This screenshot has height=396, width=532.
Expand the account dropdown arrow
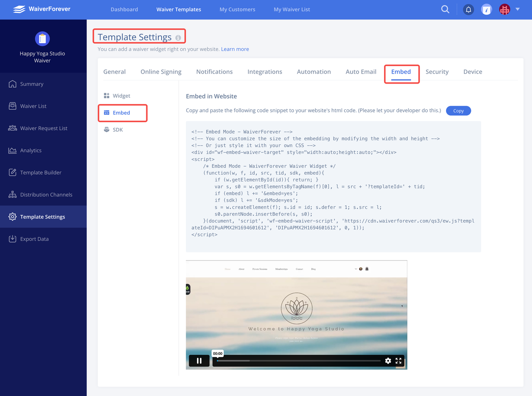tap(517, 9)
